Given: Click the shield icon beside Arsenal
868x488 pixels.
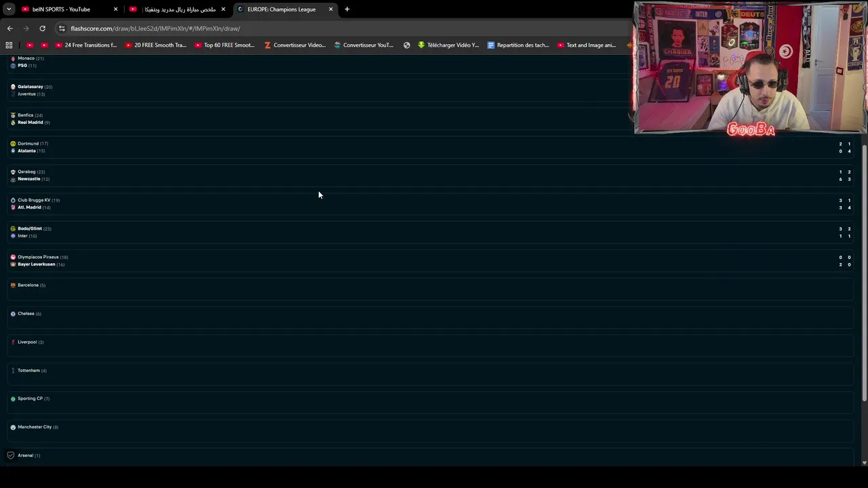Looking at the screenshot, I should point(10,455).
